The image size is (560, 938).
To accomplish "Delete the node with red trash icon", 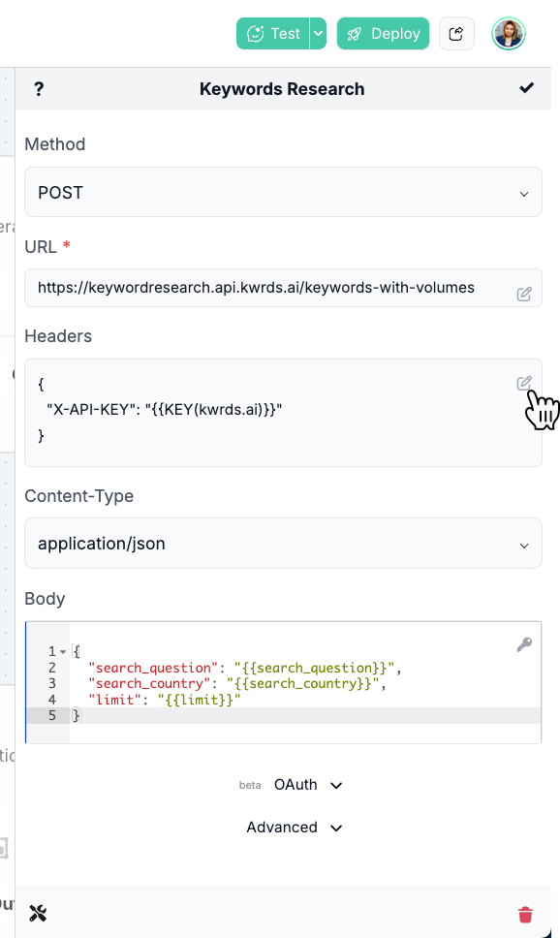I will click(x=525, y=914).
